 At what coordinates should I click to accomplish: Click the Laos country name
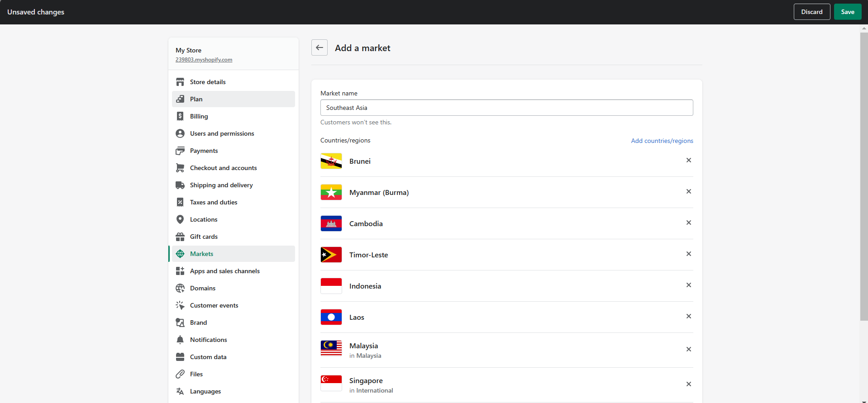pyautogui.click(x=357, y=317)
